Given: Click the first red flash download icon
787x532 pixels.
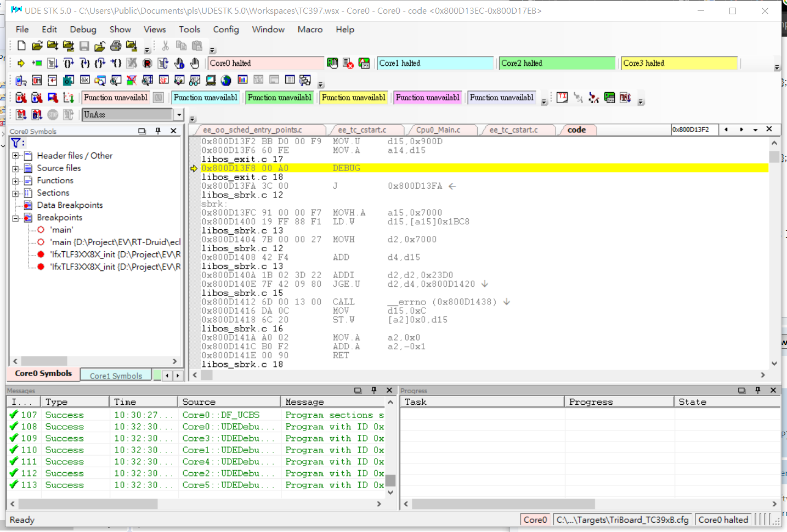Looking at the screenshot, I should 21,98.
